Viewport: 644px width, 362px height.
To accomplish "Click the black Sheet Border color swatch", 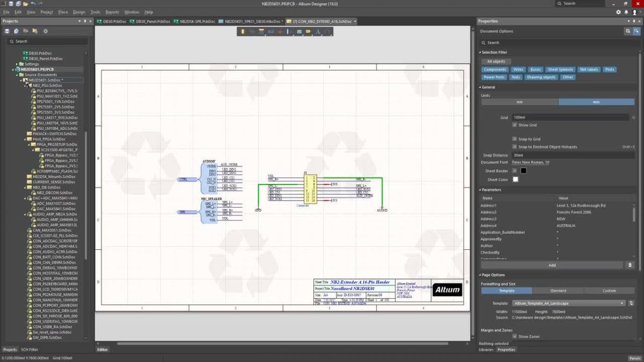I will click(523, 171).
